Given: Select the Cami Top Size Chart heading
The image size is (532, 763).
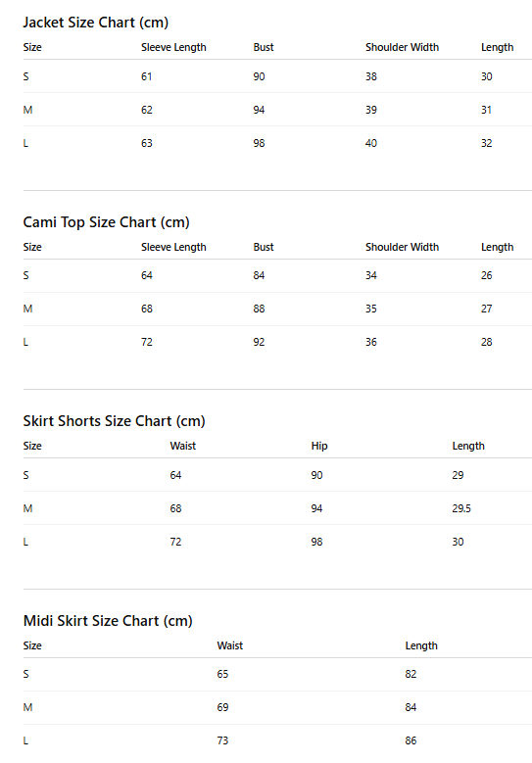Looking at the screenshot, I should pyautogui.click(x=106, y=222).
